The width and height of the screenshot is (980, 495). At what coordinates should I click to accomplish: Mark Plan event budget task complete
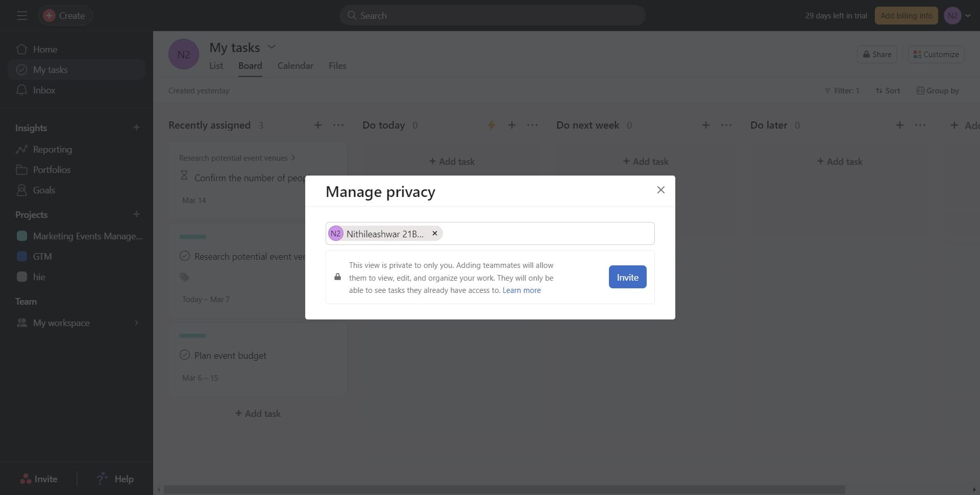click(x=185, y=355)
